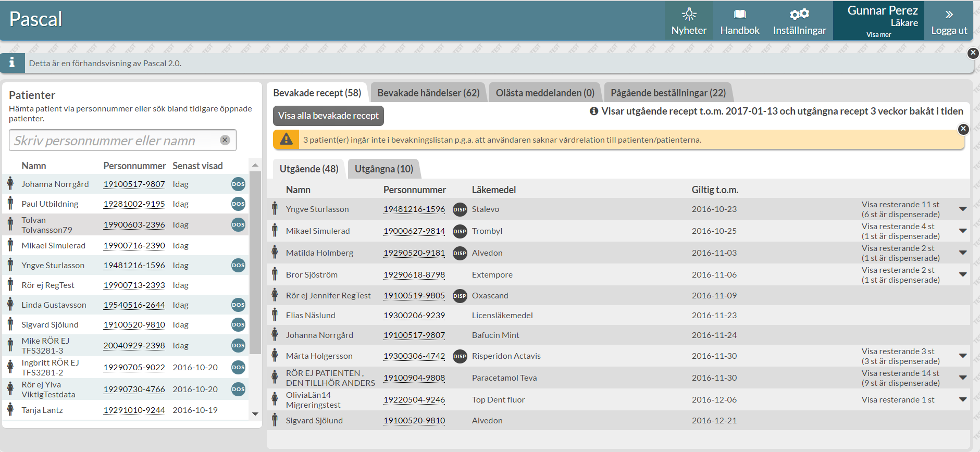Click DISP badge next to Stalevo
The image size is (980, 452).
point(460,209)
